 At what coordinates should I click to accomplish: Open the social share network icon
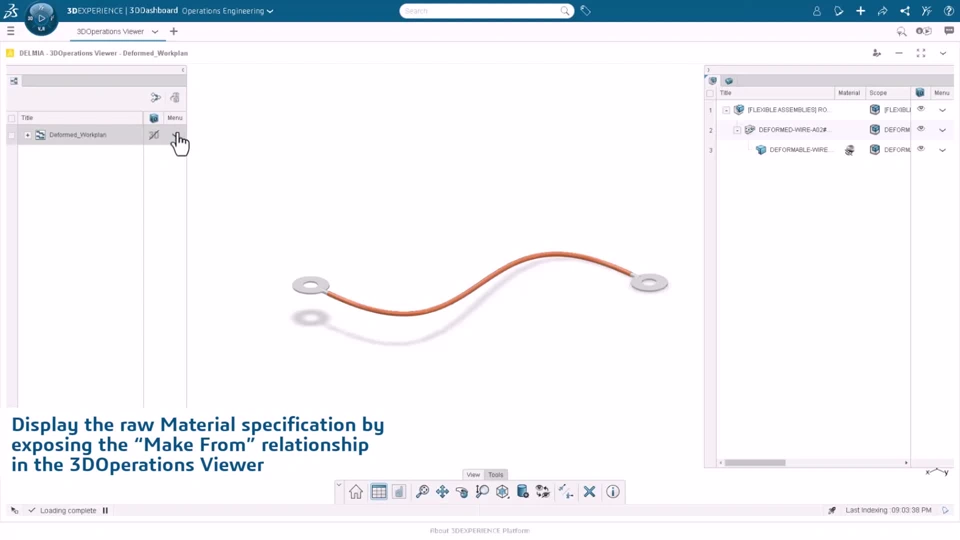pyautogui.click(x=905, y=11)
